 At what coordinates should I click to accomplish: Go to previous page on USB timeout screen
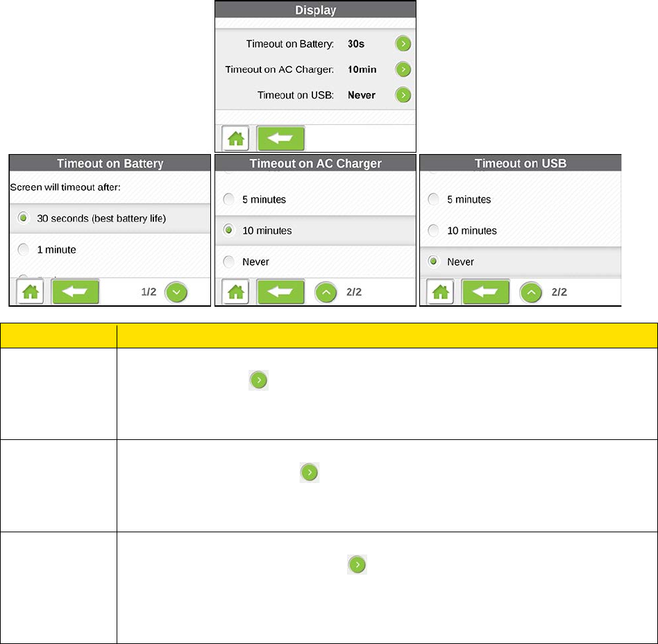[x=531, y=292]
